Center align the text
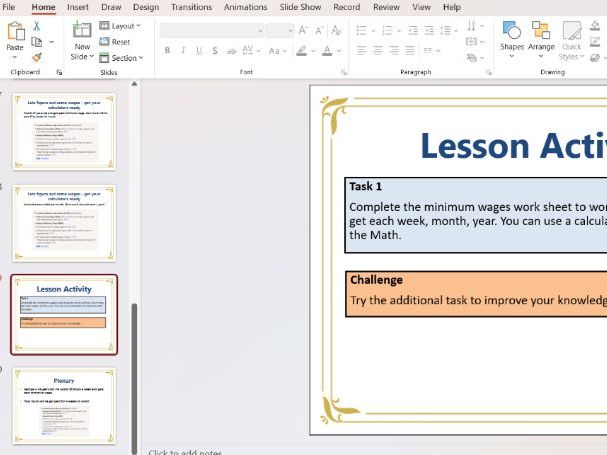 377,50
